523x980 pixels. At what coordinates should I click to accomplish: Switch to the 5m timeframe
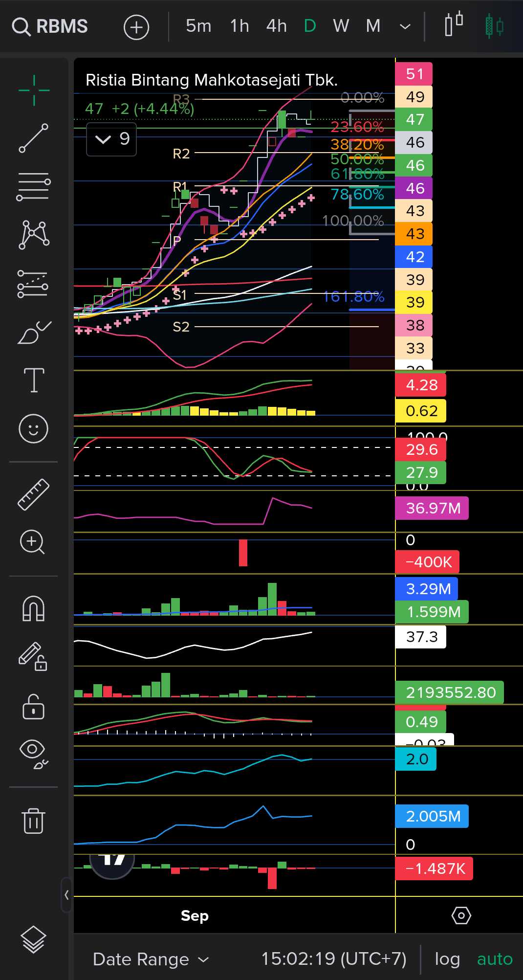coord(198,26)
